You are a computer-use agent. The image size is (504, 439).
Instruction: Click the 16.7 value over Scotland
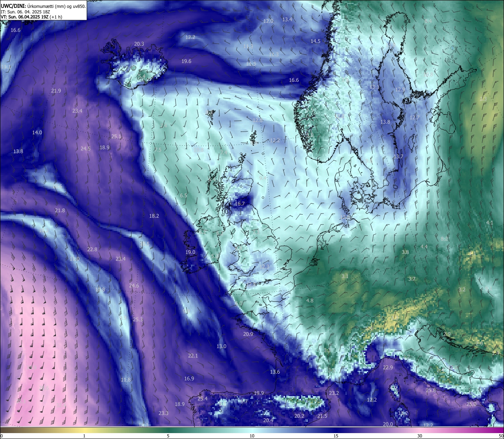[x=240, y=204]
